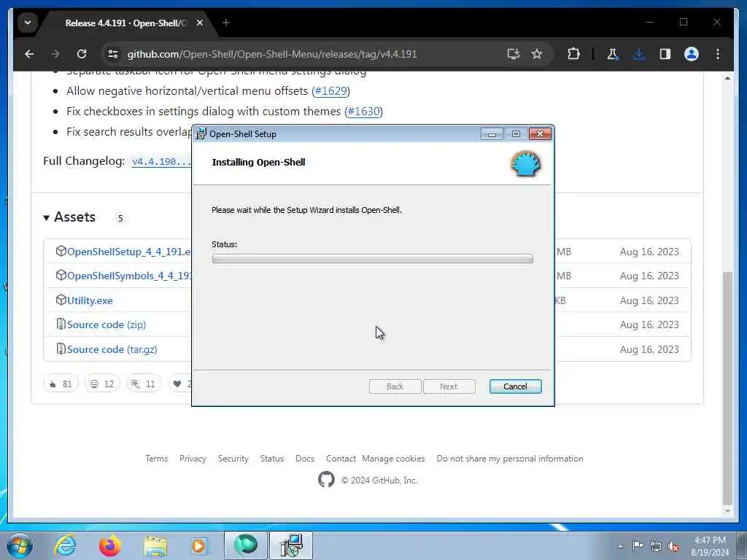This screenshot has width=747, height=560.
Task: Click the scrollbar up arrow
Action: pyautogui.click(x=727, y=78)
